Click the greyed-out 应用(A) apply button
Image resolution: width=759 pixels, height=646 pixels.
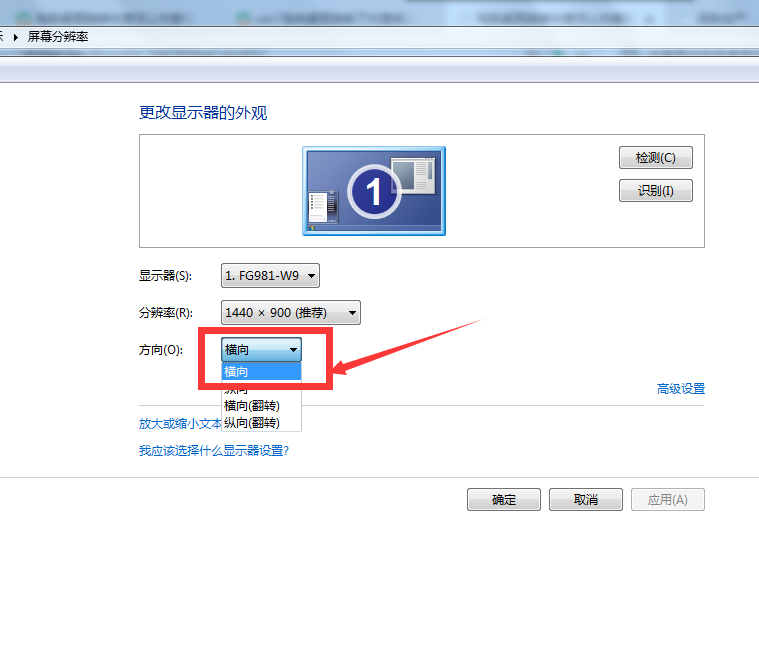[x=667, y=500]
